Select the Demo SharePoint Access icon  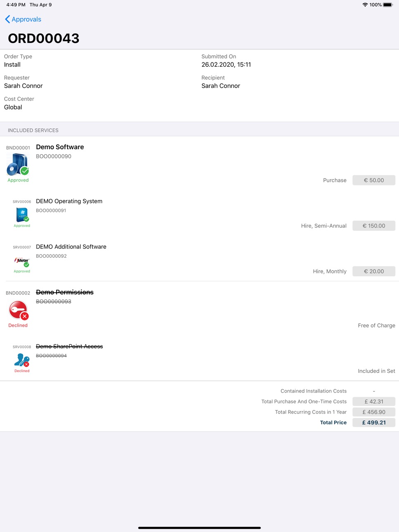pyautogui.click(x=22, y=360)
